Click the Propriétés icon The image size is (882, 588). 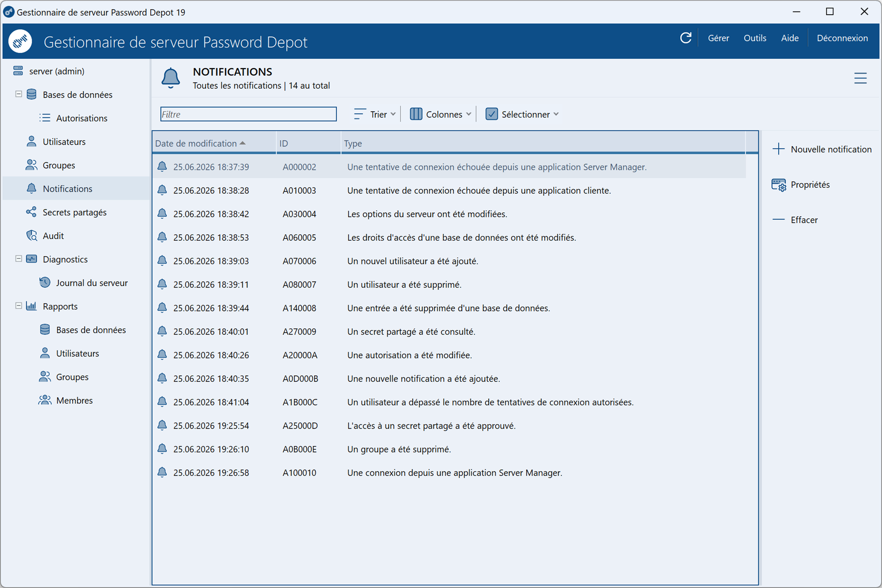(x=779, y=185)
